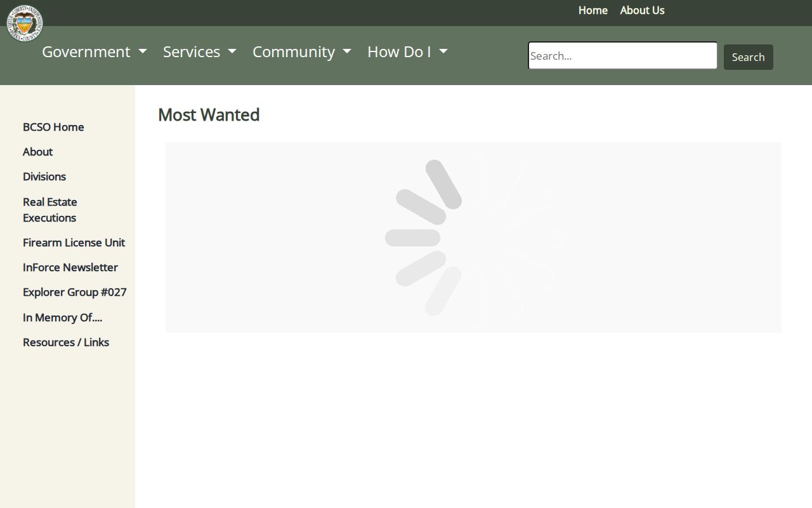Go to Real Estate Executions
The height and width of the screenshot is (508, 812).
tap(50, 210)
